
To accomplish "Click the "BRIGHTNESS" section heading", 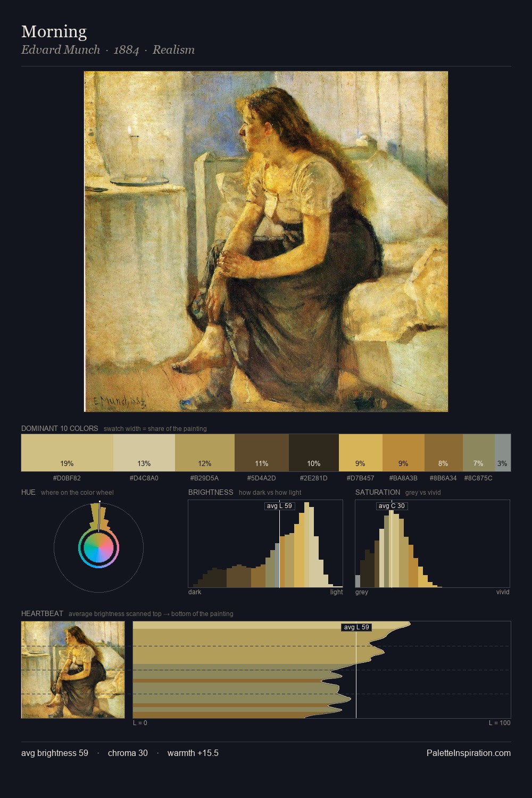I will 211,492.
